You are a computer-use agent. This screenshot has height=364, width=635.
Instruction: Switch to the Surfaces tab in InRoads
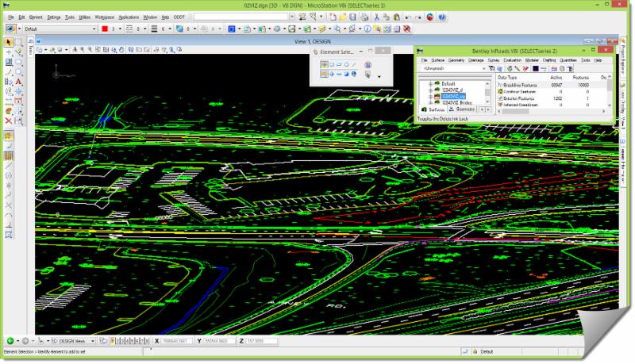click(x=433, y=109)
